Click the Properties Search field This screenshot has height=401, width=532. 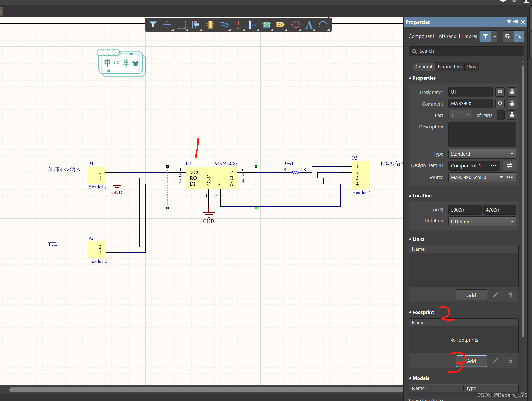coord(466,51)
